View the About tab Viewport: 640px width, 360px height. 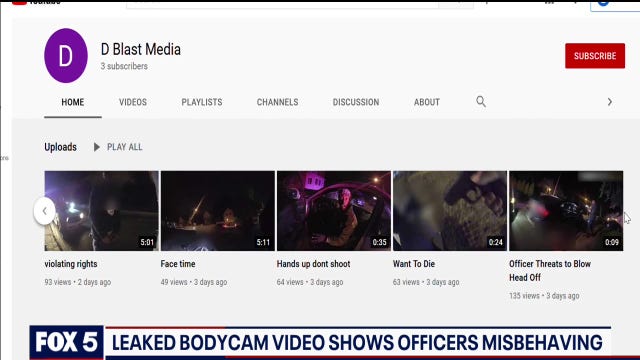[427, 102]
